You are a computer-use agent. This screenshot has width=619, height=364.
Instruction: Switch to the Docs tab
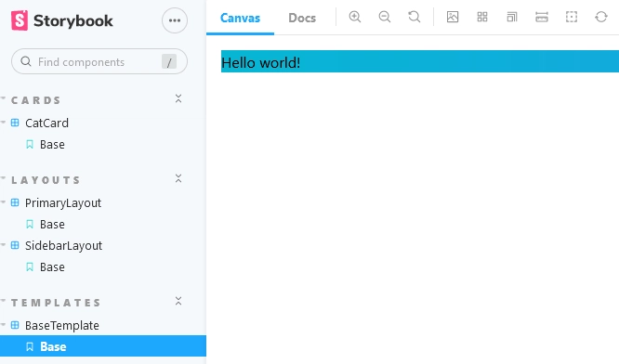click(x=302, y=18)
